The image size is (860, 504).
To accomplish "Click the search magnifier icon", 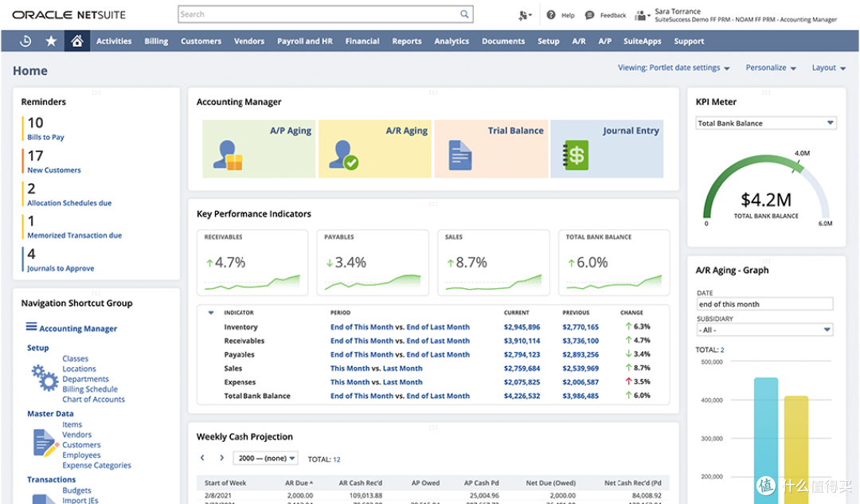I will coord(464,14).
